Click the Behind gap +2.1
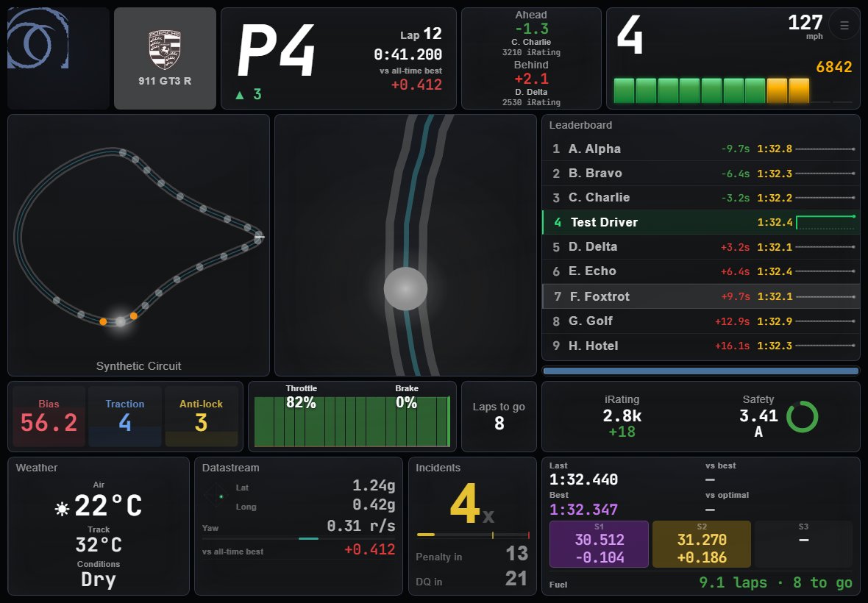This screenshot has height=603, width=868. (x=531, y=79)
